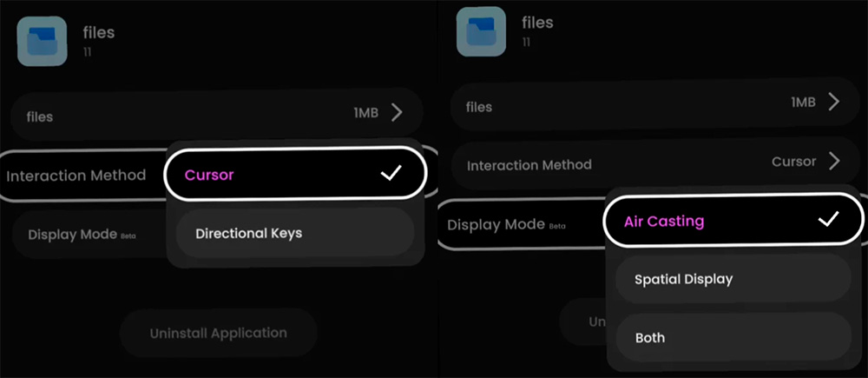The height and width of the screenshot is (378, 868).
Task: Click the files title text in left panel
Action: [x=99, y=32]
